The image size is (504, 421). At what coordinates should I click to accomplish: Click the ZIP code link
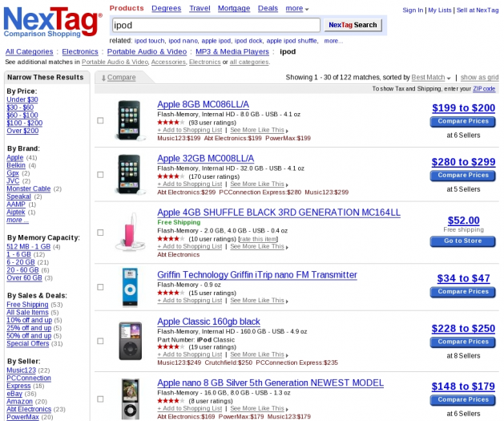pos(484,89)
